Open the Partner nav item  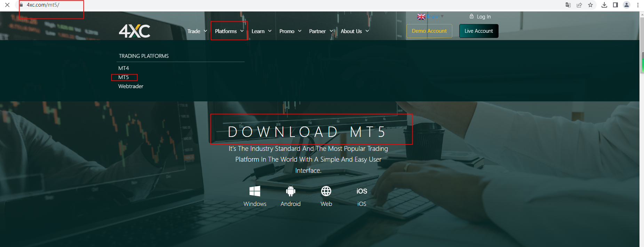[x=317, y=31]
